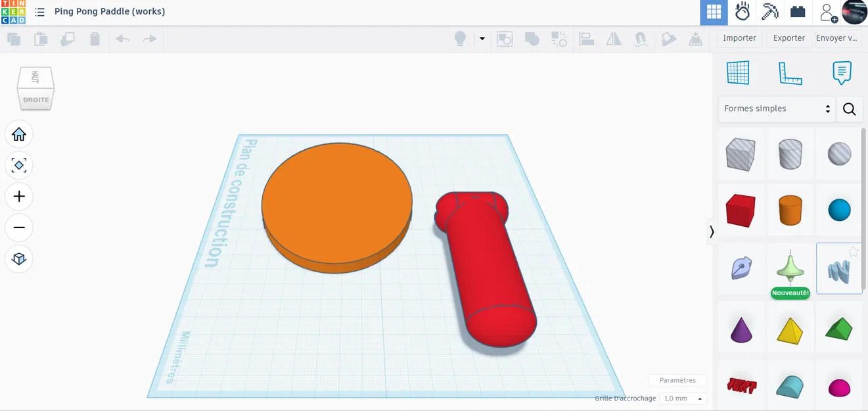
Task: Open the Align tool
Action: tap(586, 39)
